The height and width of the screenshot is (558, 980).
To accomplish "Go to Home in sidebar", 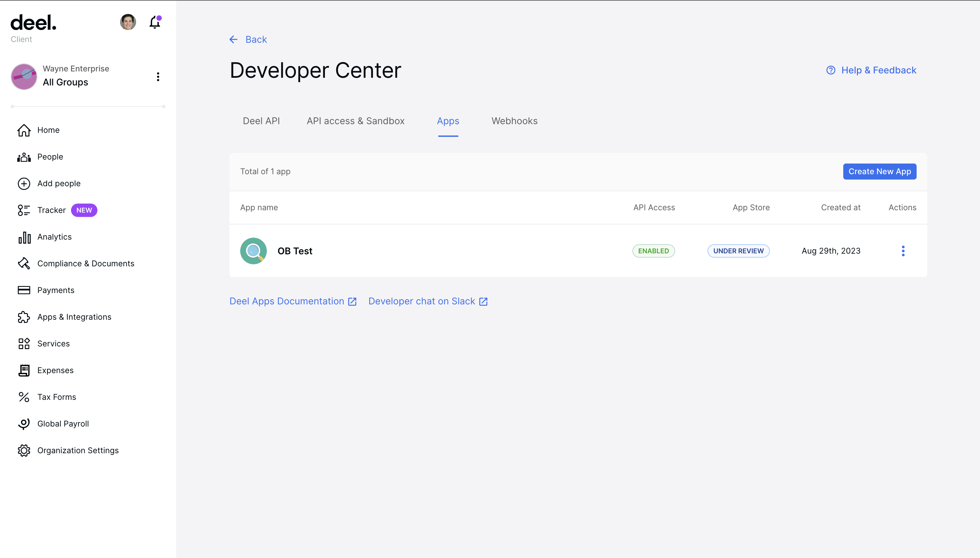I will pyautogui.click(x=48, y=130).
